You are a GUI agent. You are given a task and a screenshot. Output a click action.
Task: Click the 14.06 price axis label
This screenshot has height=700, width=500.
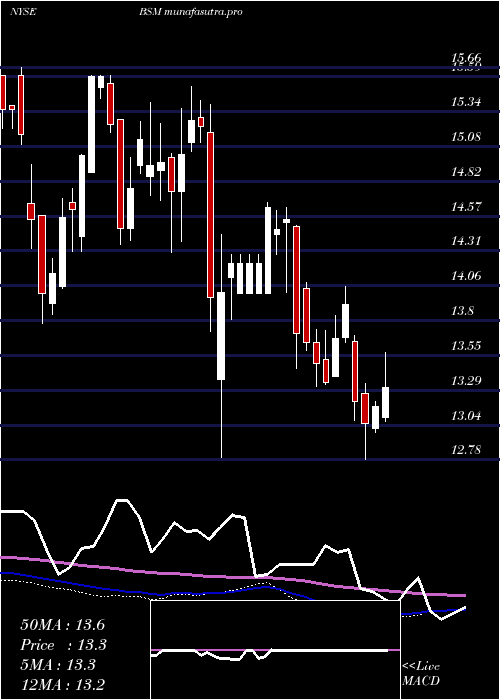coord(466,276)
